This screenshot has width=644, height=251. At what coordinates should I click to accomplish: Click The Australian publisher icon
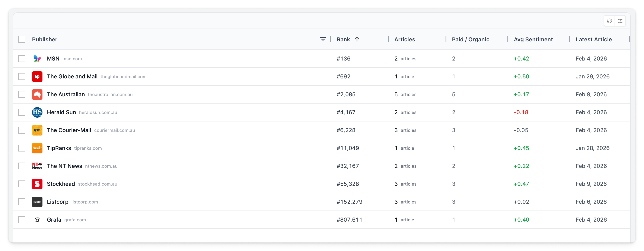[x=37, y=94]
